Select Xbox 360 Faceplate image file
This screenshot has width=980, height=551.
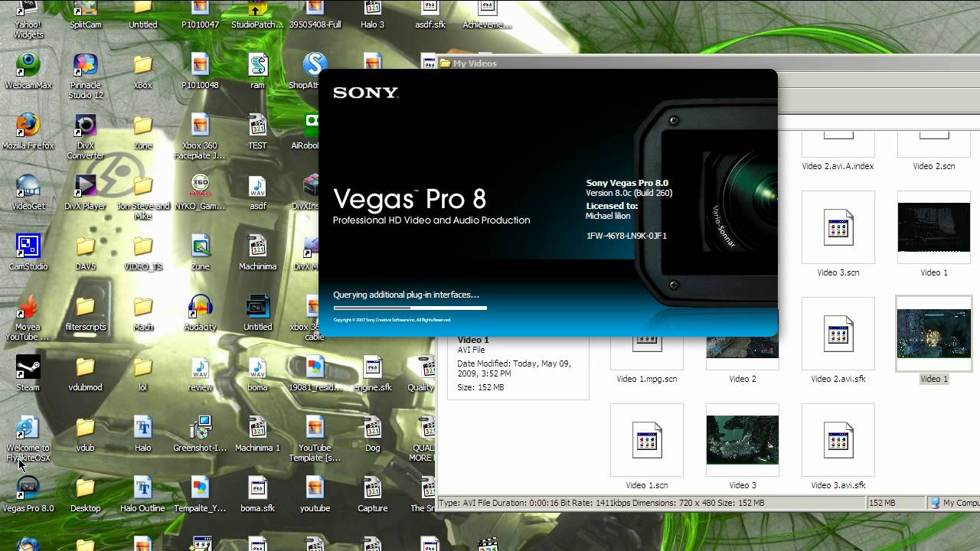tap(201, 136)
